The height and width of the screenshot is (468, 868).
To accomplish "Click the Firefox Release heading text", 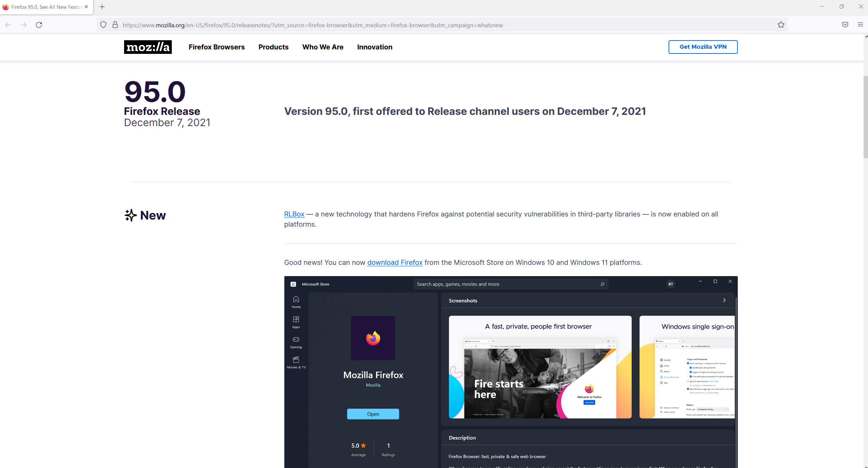I will click(162, 111).
